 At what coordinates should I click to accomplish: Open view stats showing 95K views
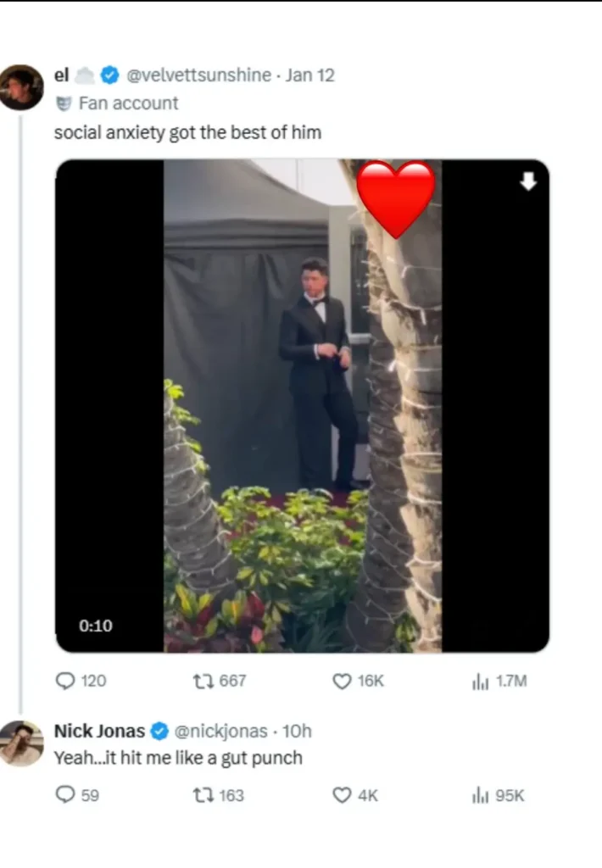479,795
